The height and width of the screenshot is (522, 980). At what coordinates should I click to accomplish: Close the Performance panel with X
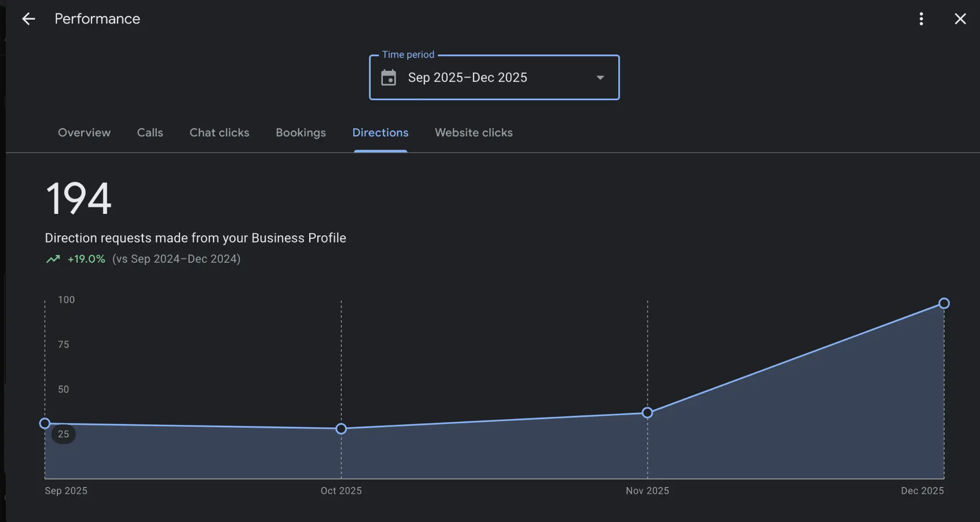click(x=960, y=19)
